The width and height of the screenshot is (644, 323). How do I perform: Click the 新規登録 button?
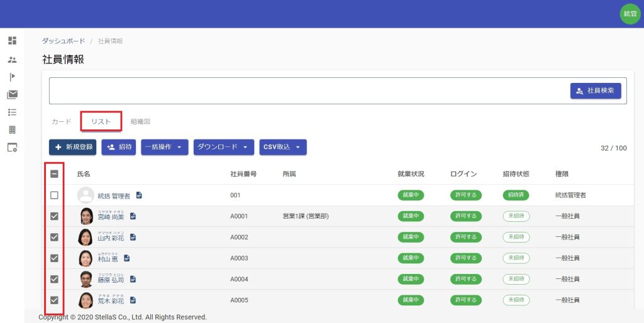72,147
